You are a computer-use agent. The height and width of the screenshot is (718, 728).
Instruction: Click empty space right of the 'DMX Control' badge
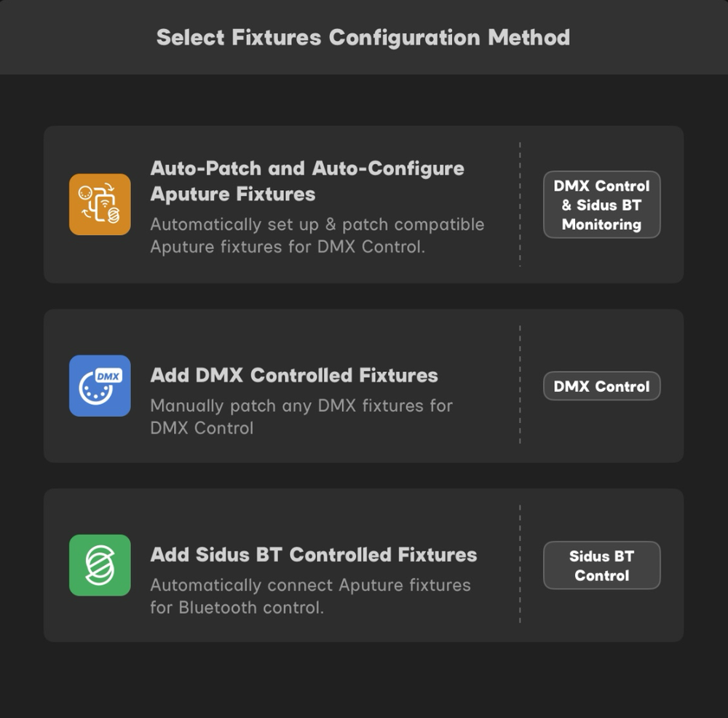672,386
